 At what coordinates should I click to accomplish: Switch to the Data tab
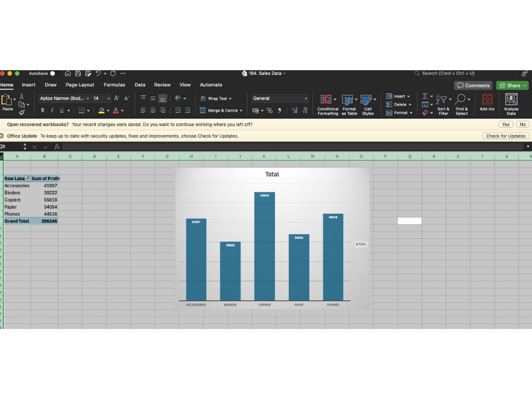140,85
